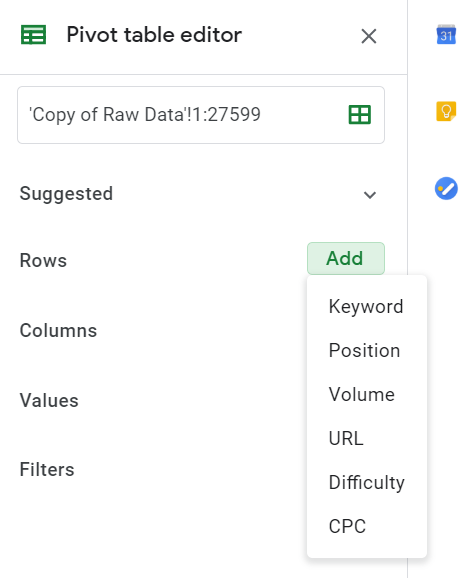Edit the 'Copy of Raw Data' range field

[x=201, y=115]
